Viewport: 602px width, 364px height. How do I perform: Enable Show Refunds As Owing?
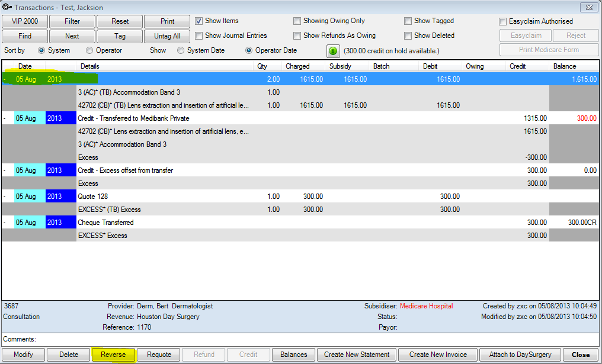tap(297, 36)
